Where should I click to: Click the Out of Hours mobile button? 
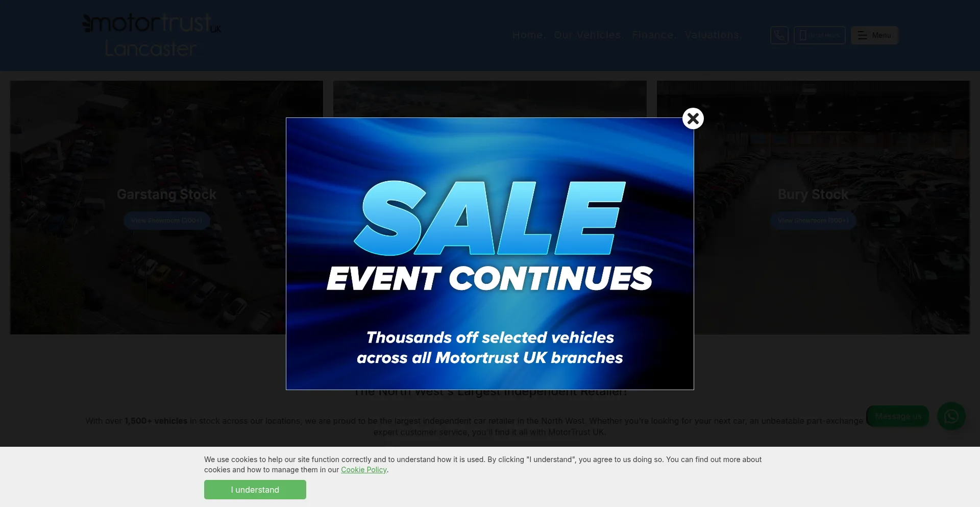[x=820, y=35]
